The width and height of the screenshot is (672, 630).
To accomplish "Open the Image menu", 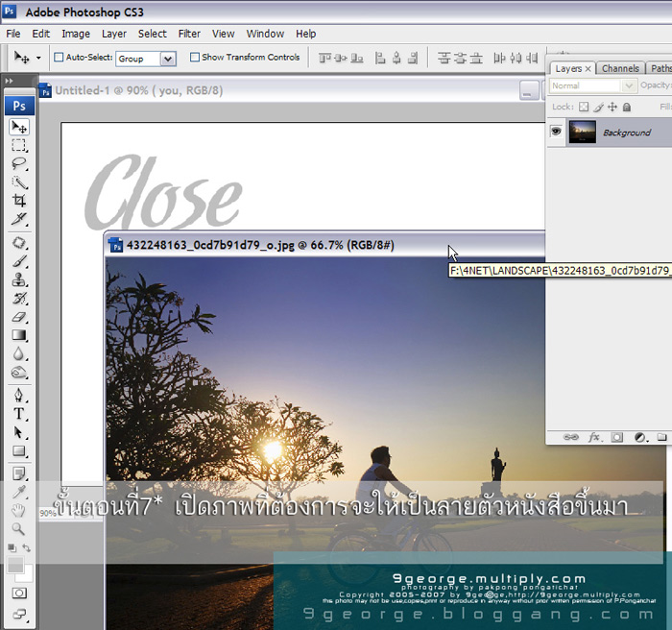I will coord(76,34).
